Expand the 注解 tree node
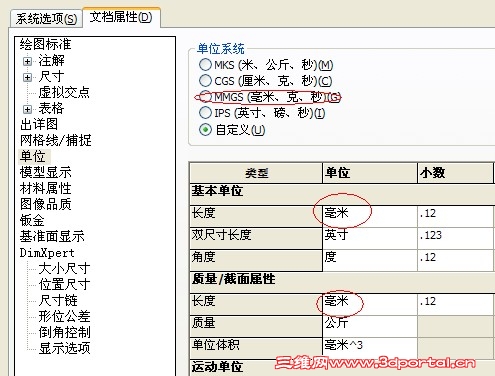Viewport: 495px width, 376px height. [28, 61]
